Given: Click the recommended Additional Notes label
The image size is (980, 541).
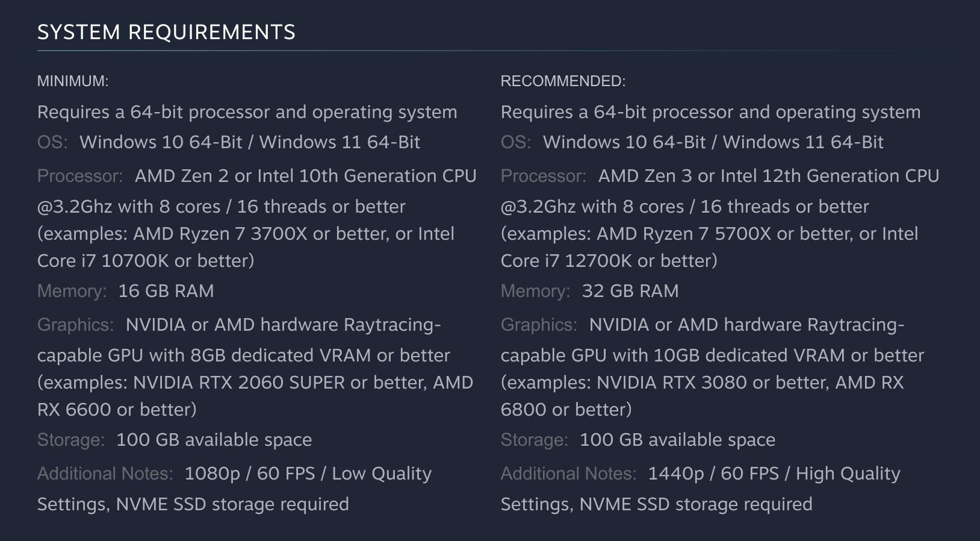Looking at the screenshot, I should click(x=568, y=474).
